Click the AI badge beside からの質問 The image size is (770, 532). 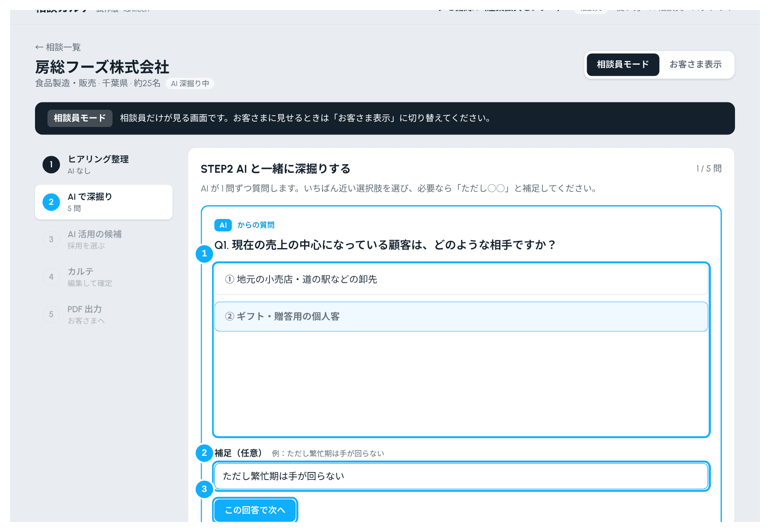click(223, 225)
